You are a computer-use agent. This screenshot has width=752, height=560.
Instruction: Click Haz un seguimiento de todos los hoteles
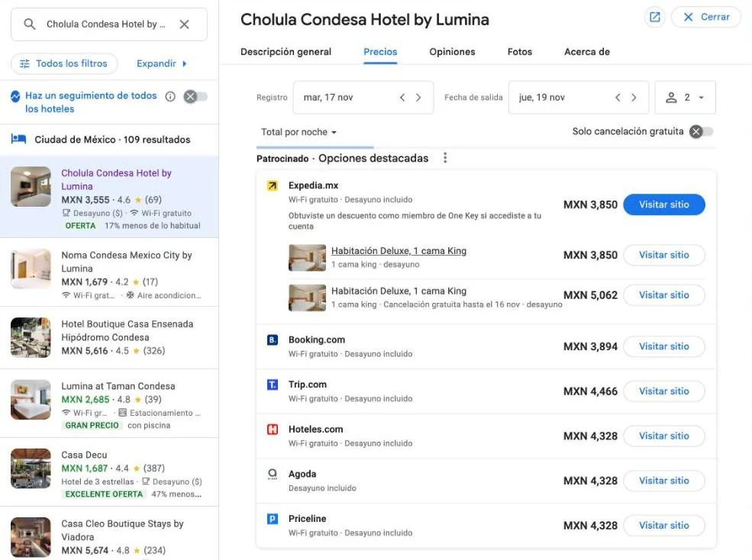(91, 102)
